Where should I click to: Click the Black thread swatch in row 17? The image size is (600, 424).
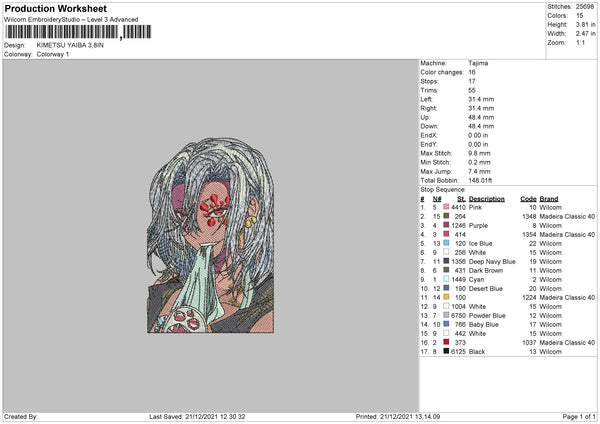tap(446, 351)
